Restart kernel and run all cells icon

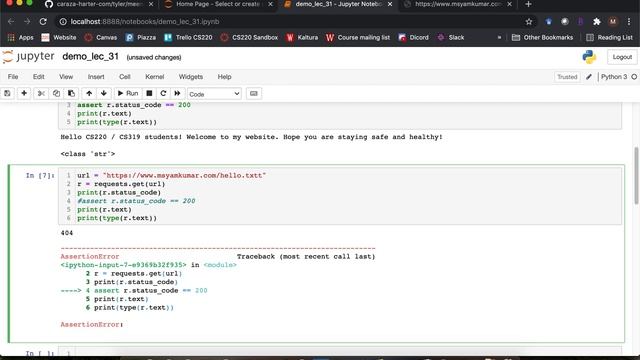pos(177,93)
